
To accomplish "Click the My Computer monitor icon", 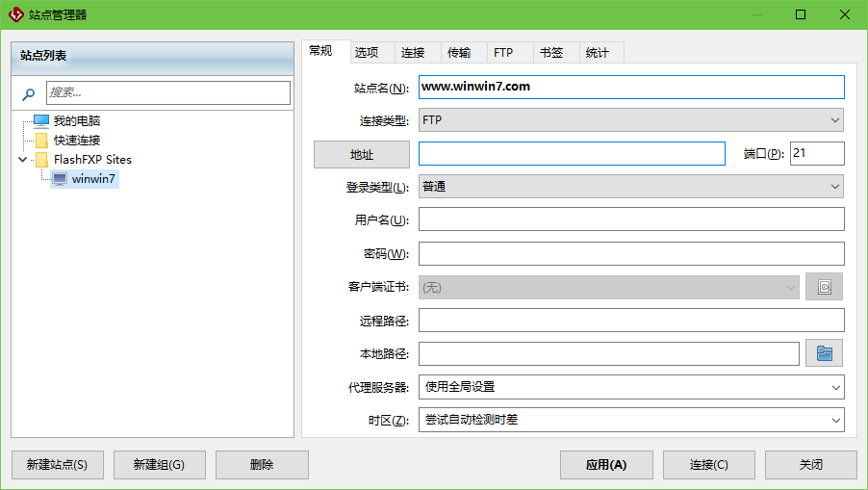I will coord(41,120).
